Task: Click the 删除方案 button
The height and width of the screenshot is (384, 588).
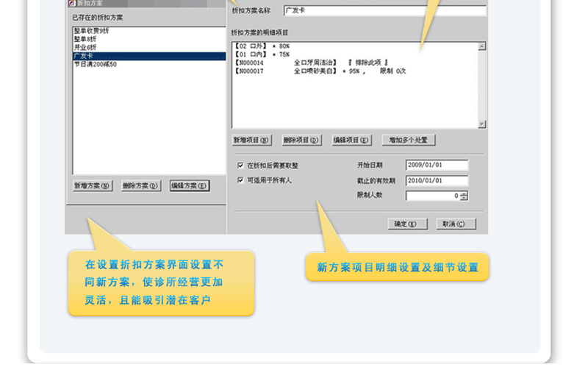Action: [140, 186]
